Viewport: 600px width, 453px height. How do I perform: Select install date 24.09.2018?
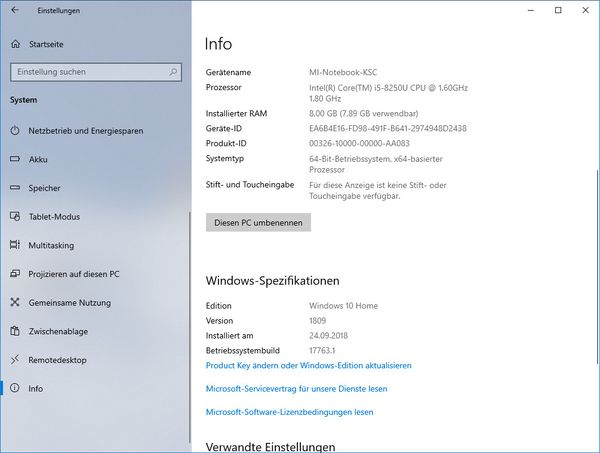click(x=328, y=335)
